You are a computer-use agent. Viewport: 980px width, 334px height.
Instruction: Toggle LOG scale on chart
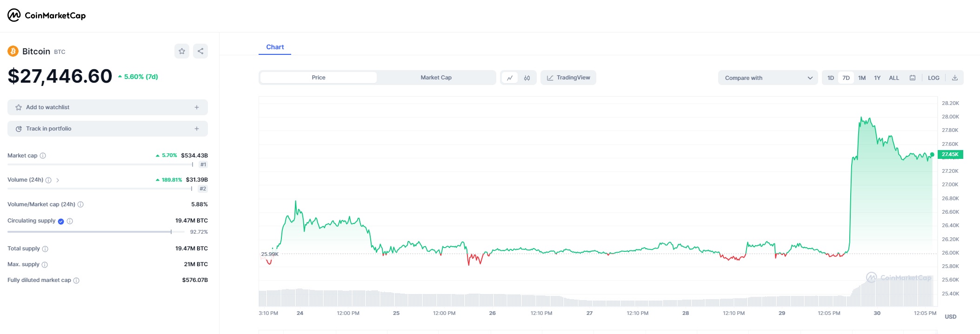click(x=933, y=78)
